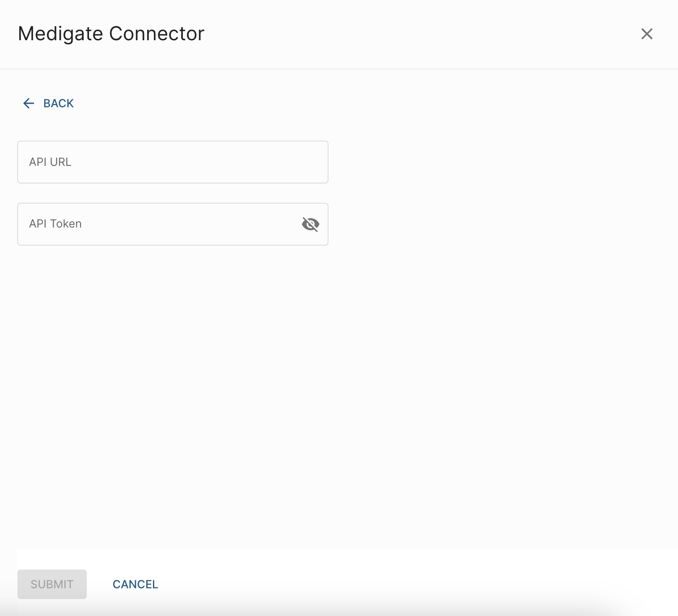Image resolution: width=678 pixels, height=616 pixels.
Task: Click the X to close Medigate Connector
Action: [x=647, y=34]
